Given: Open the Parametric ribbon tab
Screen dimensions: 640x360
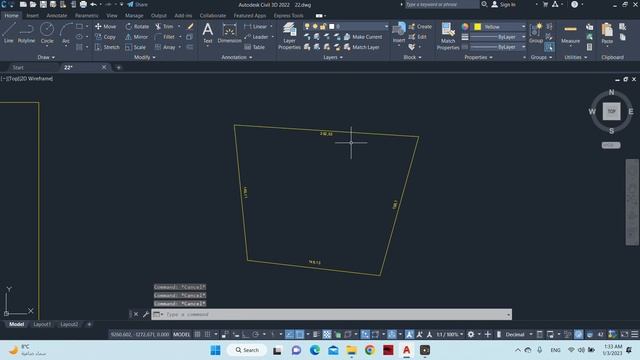Looking at the screenshot, I should tap(87, 16).
